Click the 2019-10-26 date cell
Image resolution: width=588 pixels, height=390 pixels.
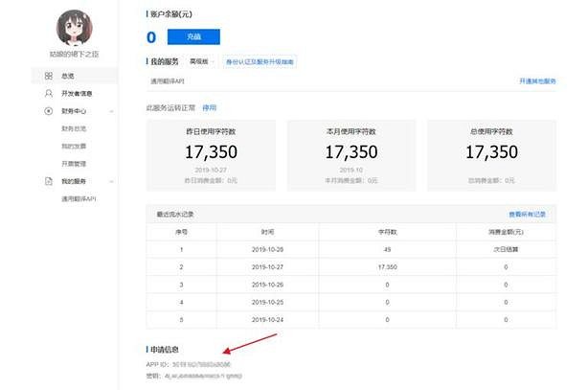click(x=267, y=285)
